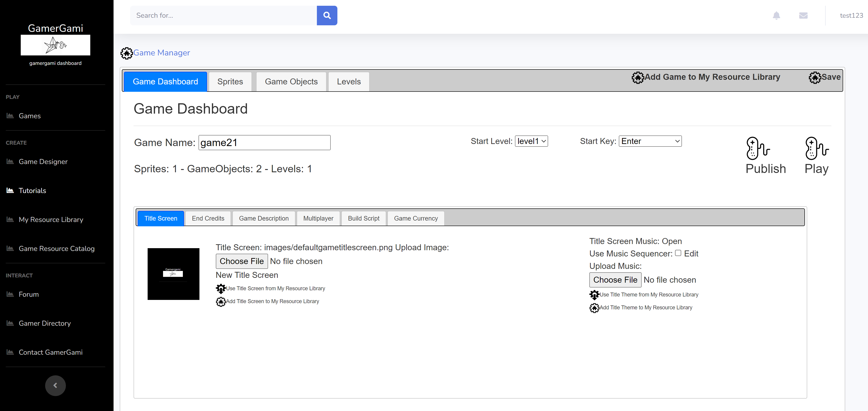Enable the Use Music Sequencer checkbox
Viewport: 868px width, 411px height.
[678, 253]
